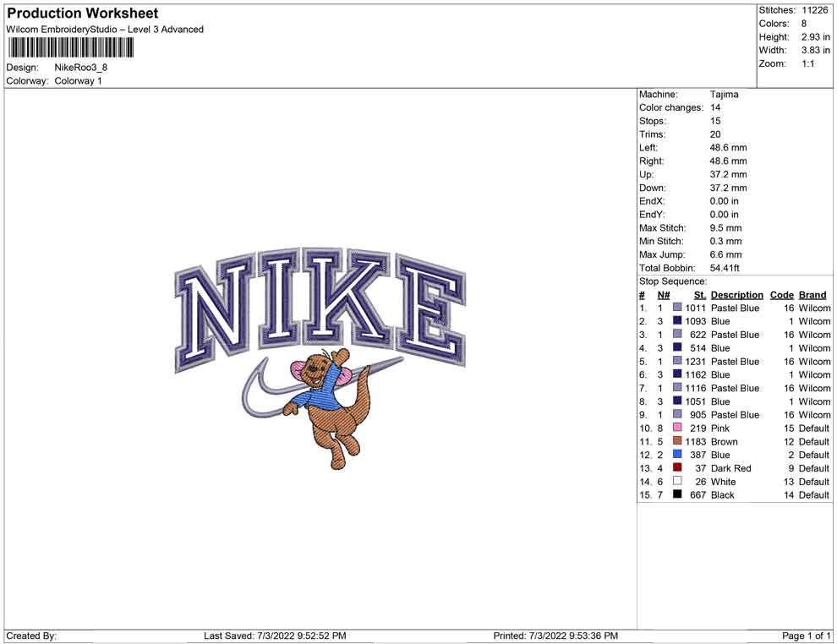Click the Page 1 of 1 indicator
Screen dimensions: 837x644
(806, 636)
